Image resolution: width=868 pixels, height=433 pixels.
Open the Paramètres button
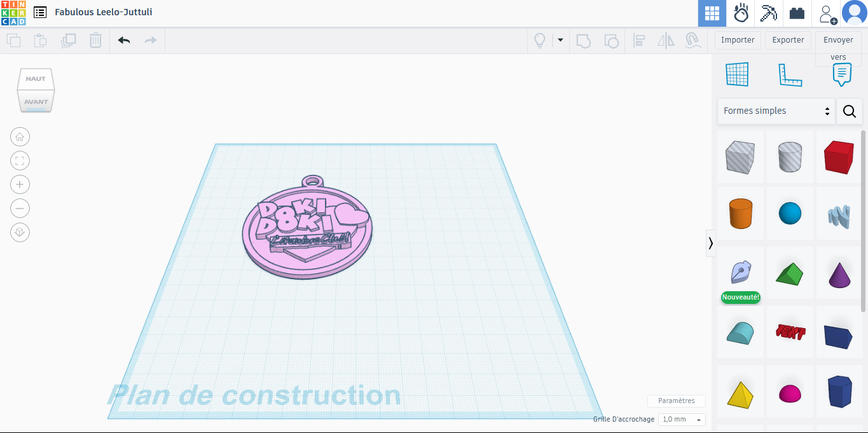coord(677,401)
